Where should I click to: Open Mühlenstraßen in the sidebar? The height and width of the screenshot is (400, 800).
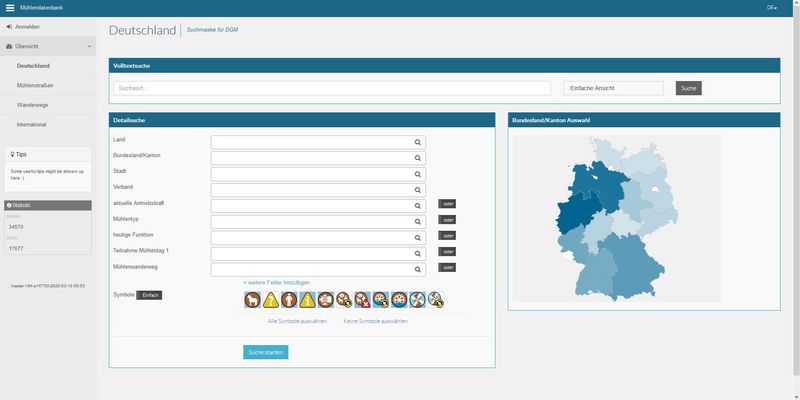click(x=35, y=85)
